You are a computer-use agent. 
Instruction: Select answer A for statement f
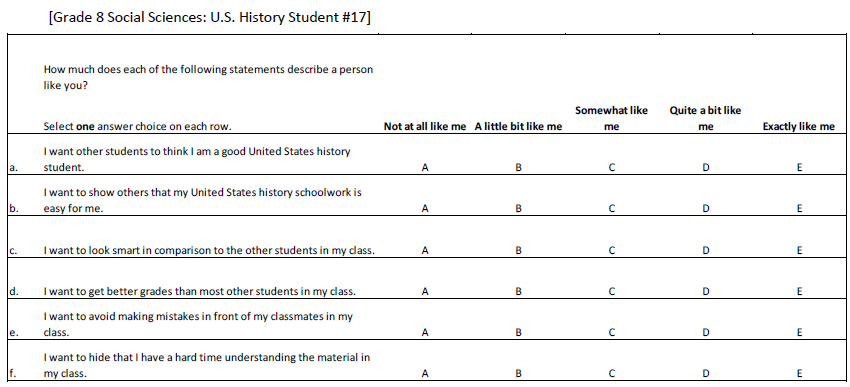(425, 373)
